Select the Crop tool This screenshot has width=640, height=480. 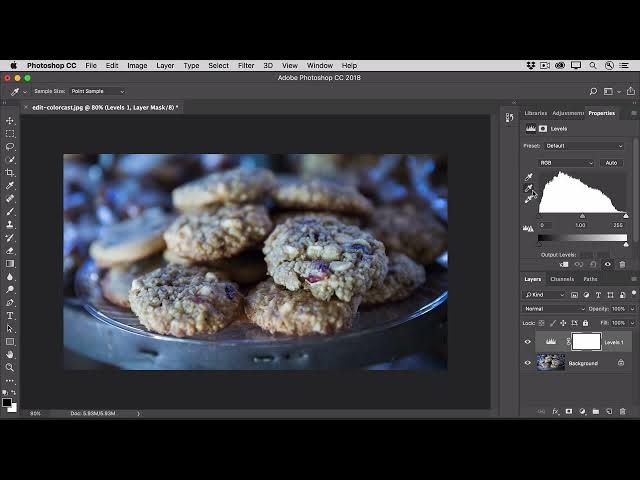10,173
